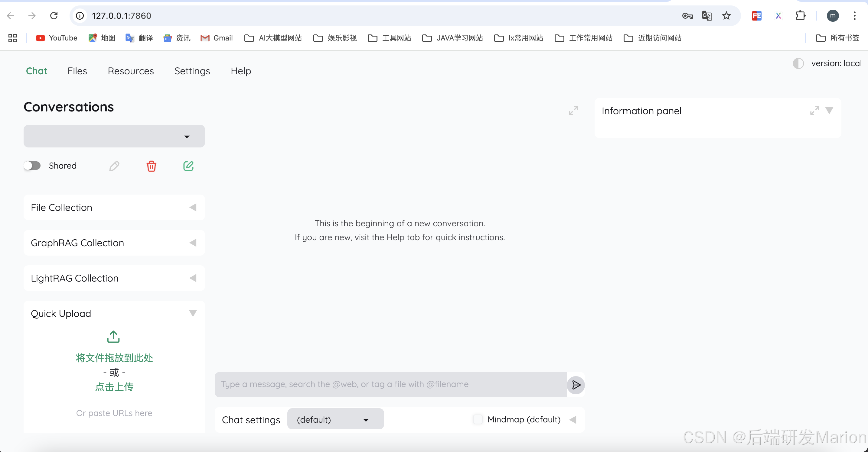Expand the Information panel to fullscreen
The width and height of the screenshot is (868, 452).
point(814,110)
